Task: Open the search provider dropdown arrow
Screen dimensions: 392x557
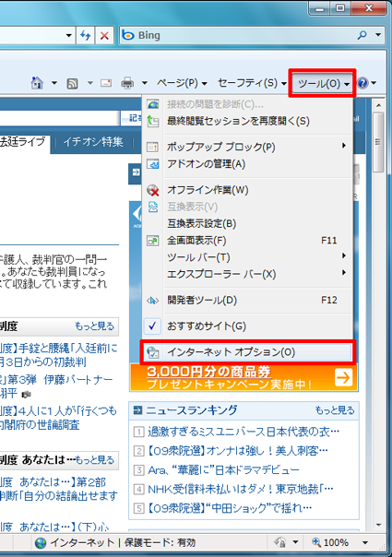Action: pyautogui.click(x=378, y=35)
